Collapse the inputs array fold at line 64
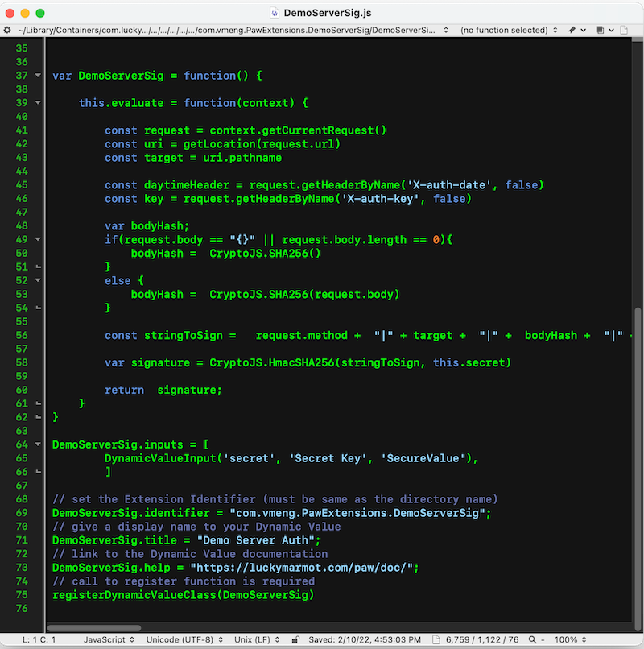The height and width of the screenshot is (649, 644). coord(38,444)
